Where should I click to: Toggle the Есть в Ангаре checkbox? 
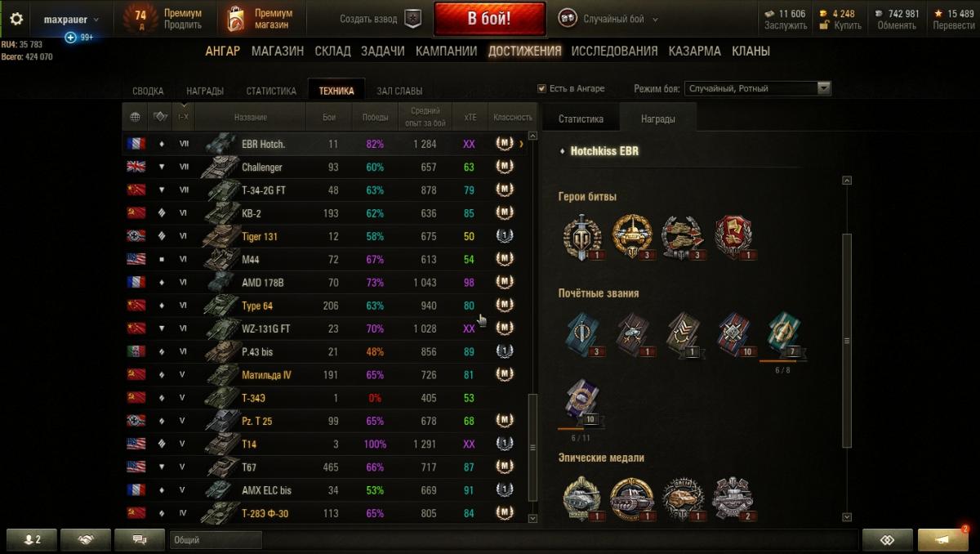pyautogui.click(x=541, y=88)
